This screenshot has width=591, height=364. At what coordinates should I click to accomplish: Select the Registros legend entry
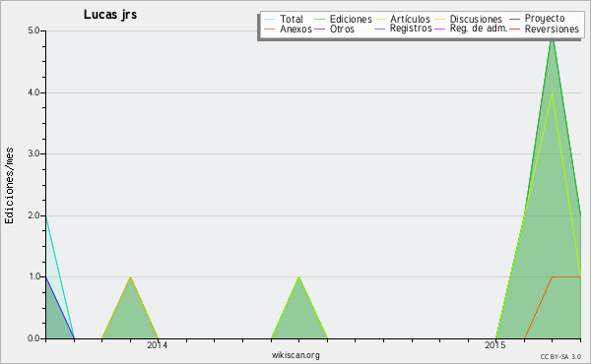pos(403,29)
